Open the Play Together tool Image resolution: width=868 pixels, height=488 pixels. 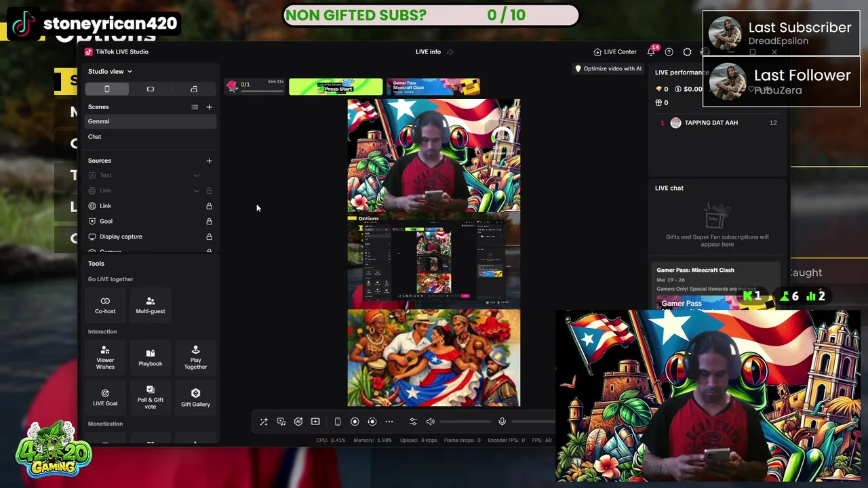pos(195,357)
